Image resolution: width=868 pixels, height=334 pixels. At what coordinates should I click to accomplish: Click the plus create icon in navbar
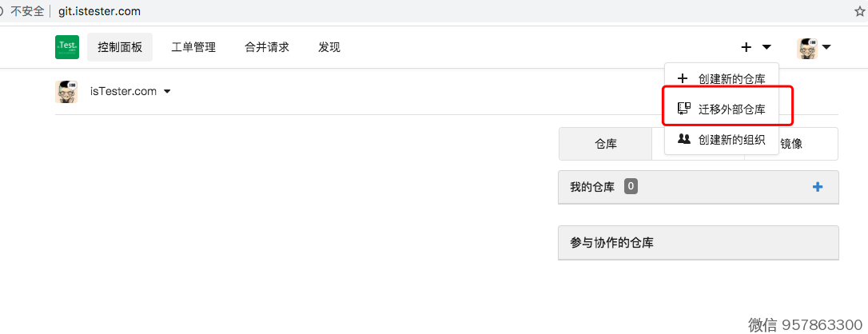click(747, 47)
